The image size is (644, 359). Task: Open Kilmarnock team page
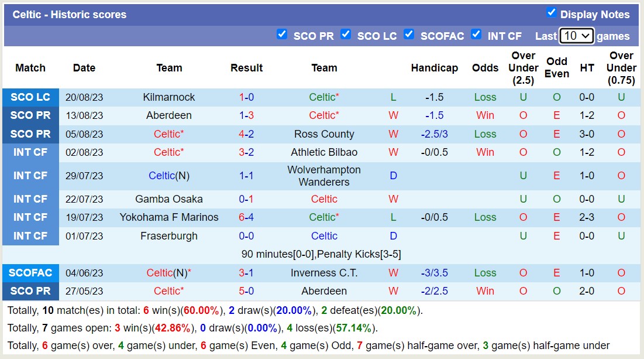click(x=169, y=97)
